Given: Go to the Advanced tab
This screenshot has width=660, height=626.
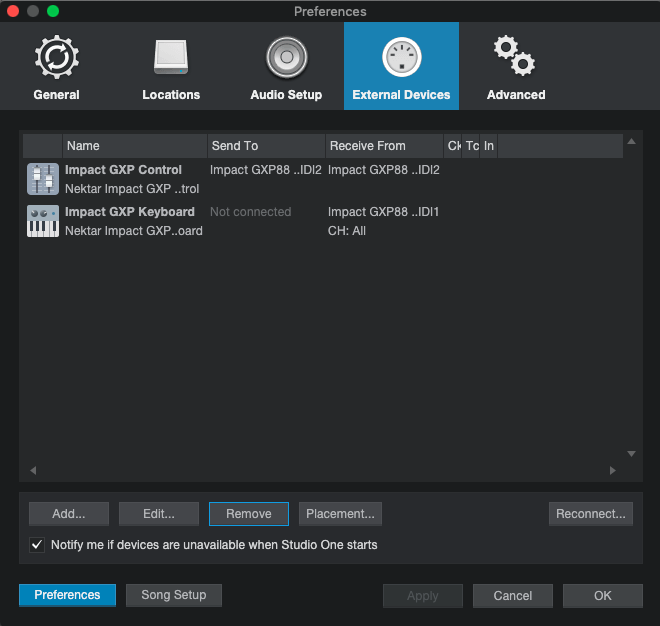Looking at the screenshot, I should 516,67.
